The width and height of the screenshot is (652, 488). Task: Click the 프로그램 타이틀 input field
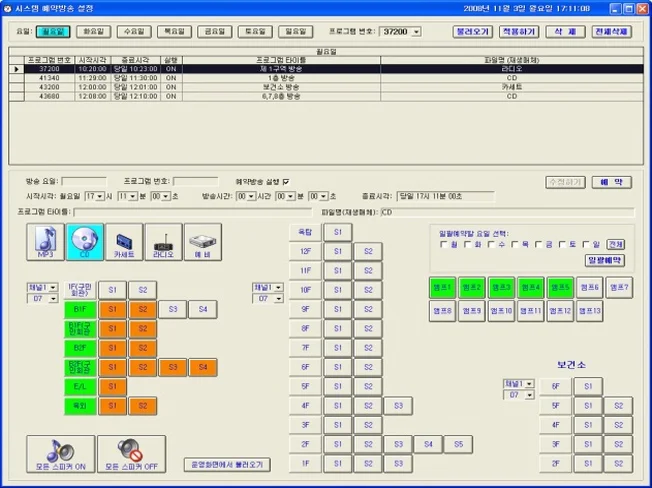[x=193, y=212]
